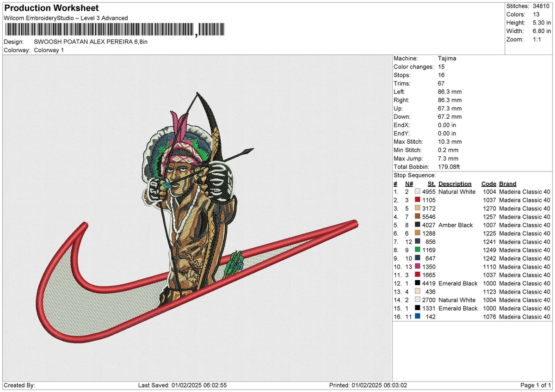Screen dimensions: 555x392
Task: Click thread code 1123 in stop 13
Action: pyautogui.click(x=489, y=291)
